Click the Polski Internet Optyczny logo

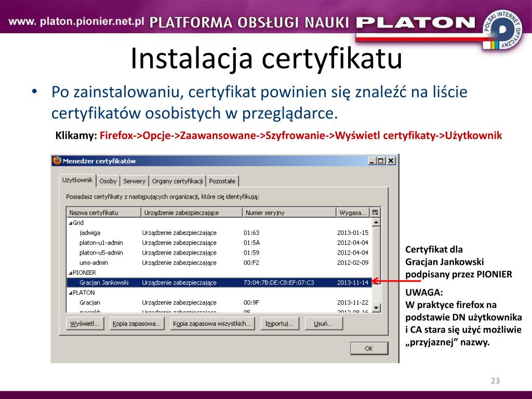[x=502, y=30]
